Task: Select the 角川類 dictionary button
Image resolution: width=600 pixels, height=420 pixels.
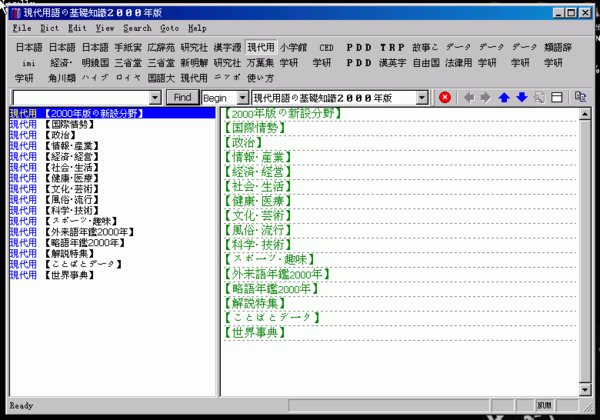Action: point(62,78)
